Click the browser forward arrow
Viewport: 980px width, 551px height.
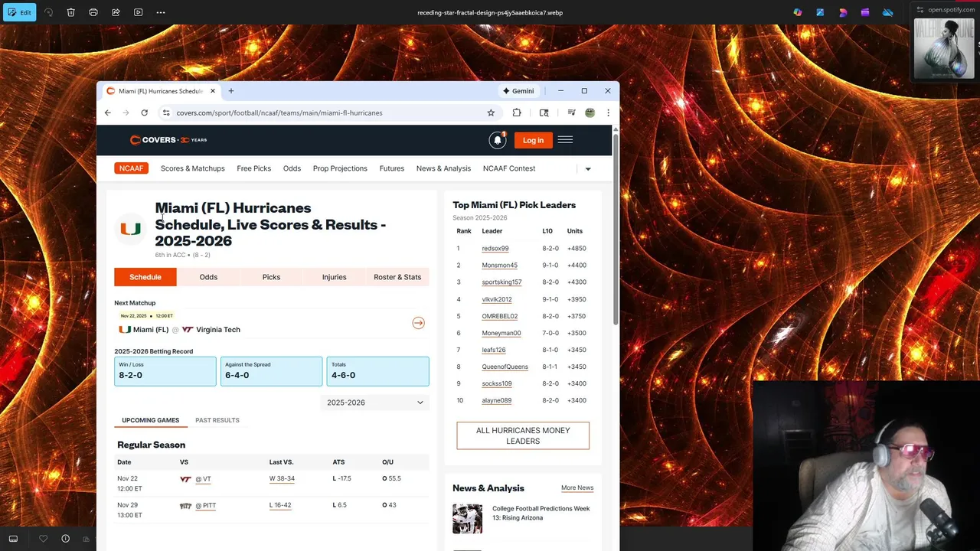click(126, 112)
